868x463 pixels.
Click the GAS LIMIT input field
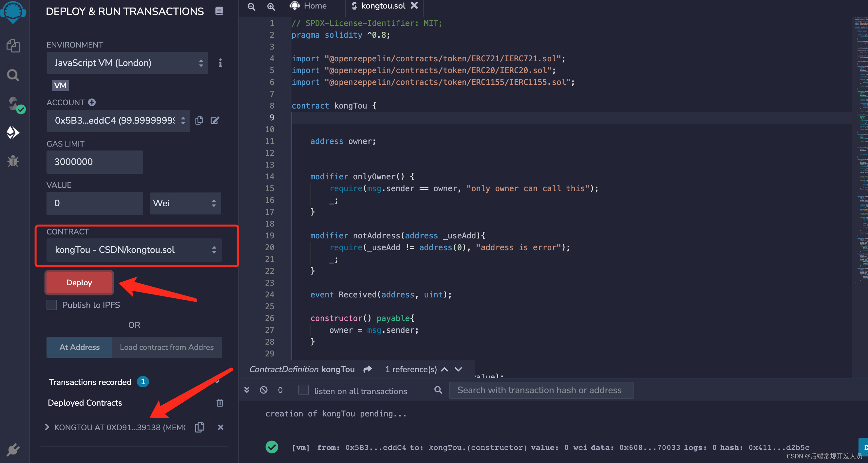pyautogui.click(x=94, y=162)
